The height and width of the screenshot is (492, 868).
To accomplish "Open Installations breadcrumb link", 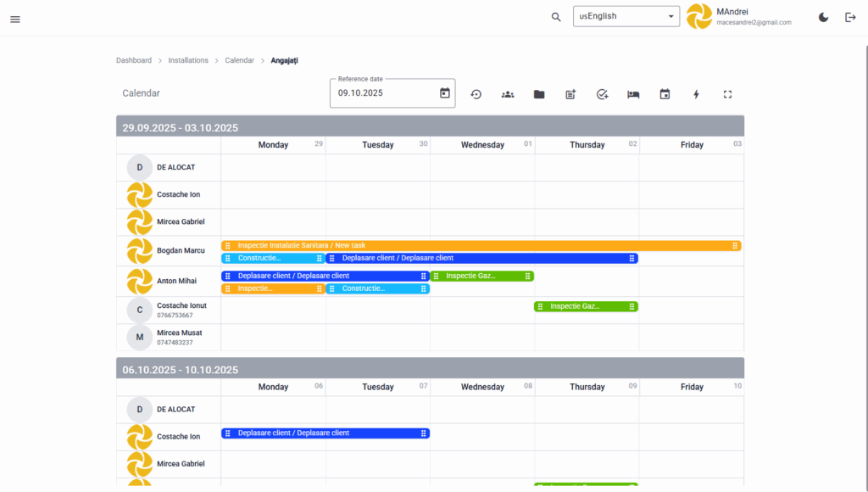I will 188,60.
